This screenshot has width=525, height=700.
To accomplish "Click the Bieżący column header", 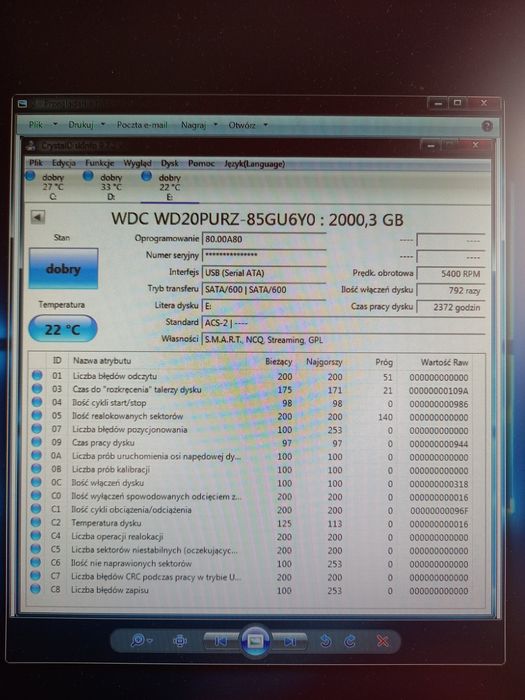I will pyautogui.click(x=279, y=361).
